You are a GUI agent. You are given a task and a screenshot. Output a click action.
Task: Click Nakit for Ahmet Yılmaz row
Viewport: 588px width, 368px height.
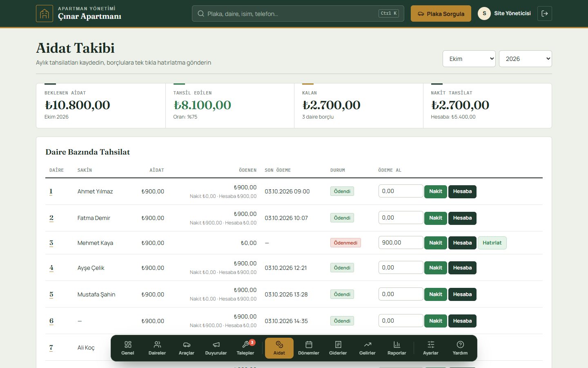[436, 191]
